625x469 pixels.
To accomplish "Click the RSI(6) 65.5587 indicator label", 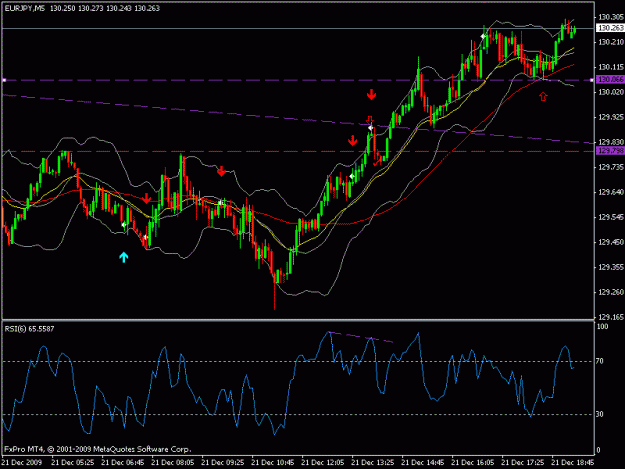I will [x=29, y=329].
